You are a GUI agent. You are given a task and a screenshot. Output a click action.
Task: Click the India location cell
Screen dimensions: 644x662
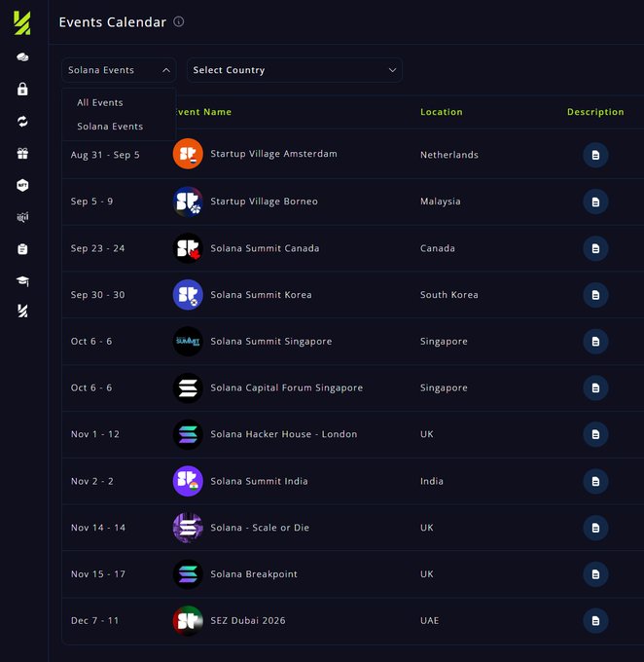(432, 481)
